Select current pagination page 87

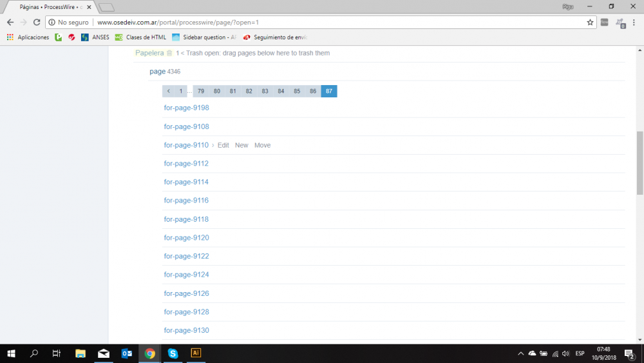pos(329,92)
